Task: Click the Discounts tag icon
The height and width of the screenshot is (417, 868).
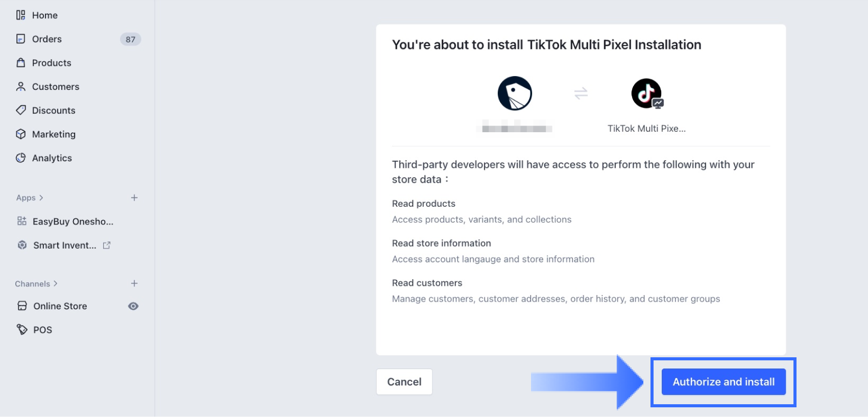Action: (20, 110)
